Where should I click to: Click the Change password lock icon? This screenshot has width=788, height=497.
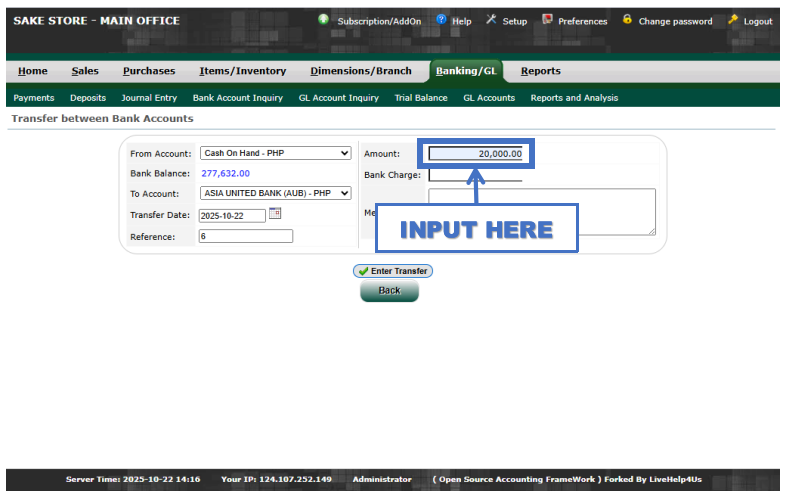pos(627,20)
